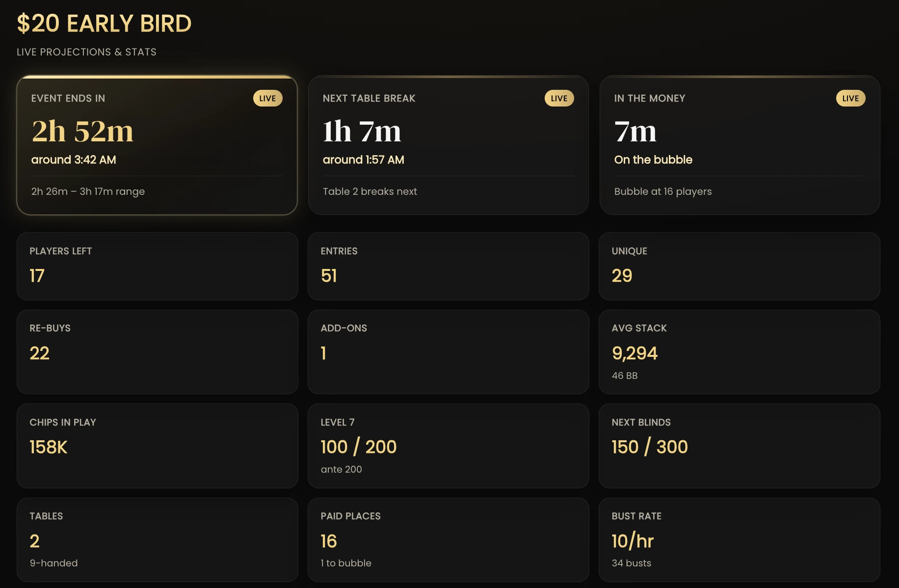Open the Level 7 blinds tile
The image size is (899, 588).
pyautogui.click(x=448, y=446)
